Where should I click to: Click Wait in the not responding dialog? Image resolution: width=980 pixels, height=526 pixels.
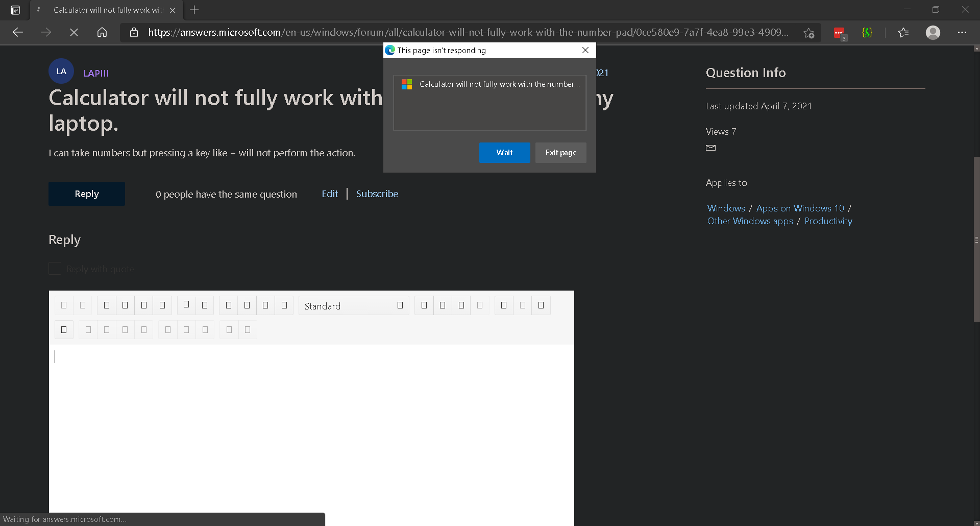tap(504, 153)
